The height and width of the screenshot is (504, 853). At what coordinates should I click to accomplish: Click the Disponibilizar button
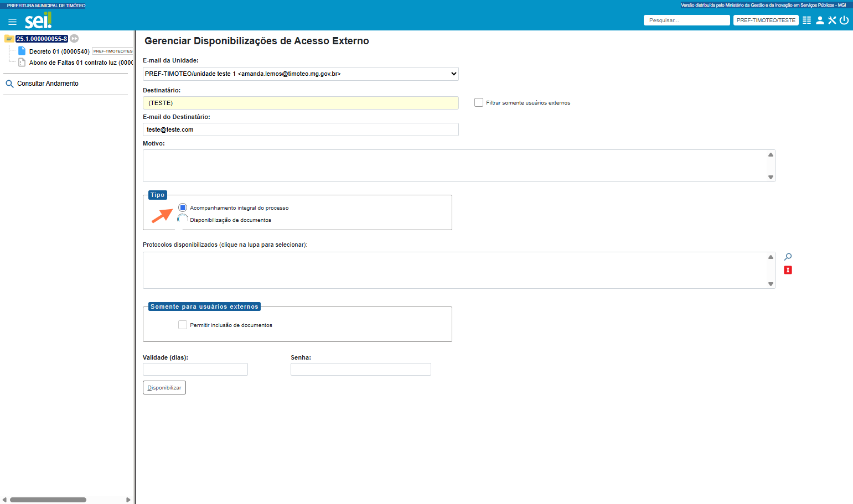(x=164, y=388)
